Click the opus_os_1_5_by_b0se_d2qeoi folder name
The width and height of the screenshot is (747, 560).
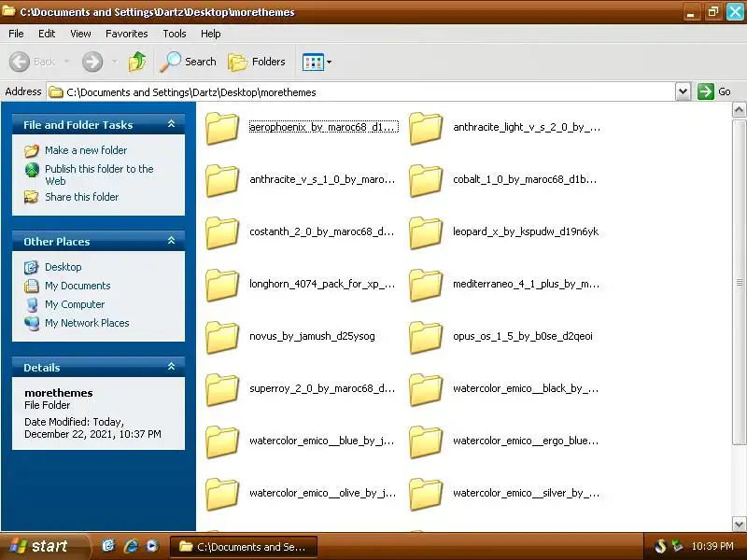coord(523,337)
